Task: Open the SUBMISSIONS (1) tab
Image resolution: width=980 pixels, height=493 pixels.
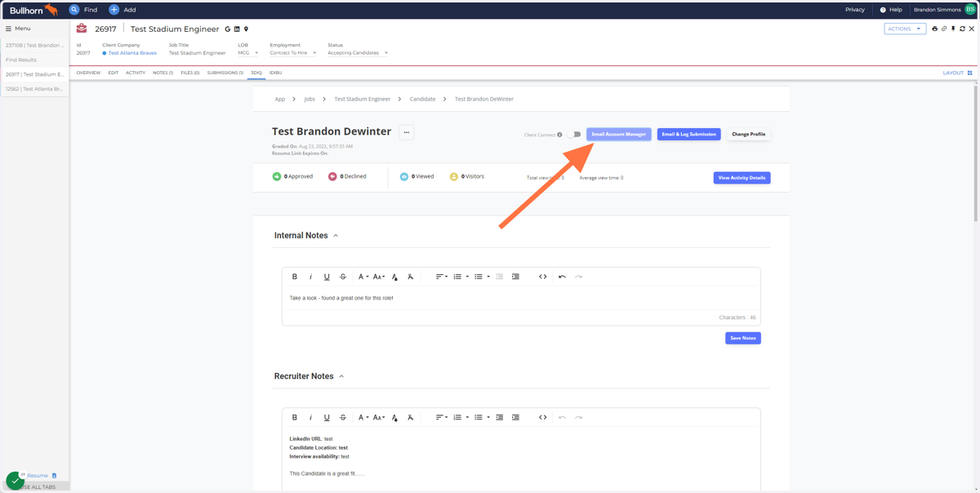Action: tap(225, 73)
